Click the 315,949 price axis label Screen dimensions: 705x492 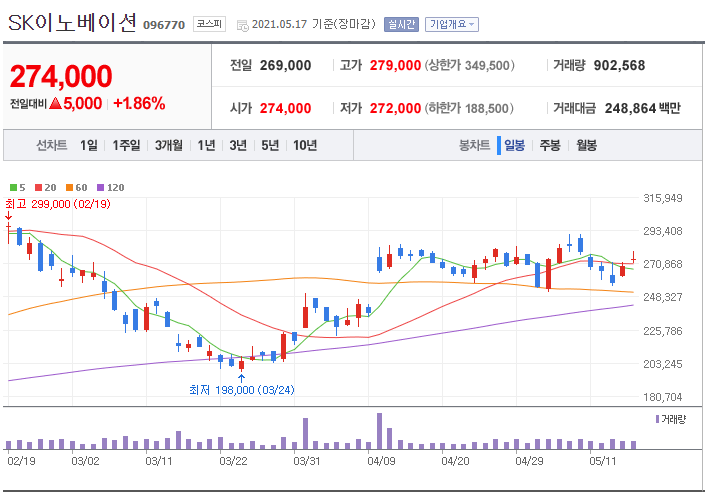(663, 198)
